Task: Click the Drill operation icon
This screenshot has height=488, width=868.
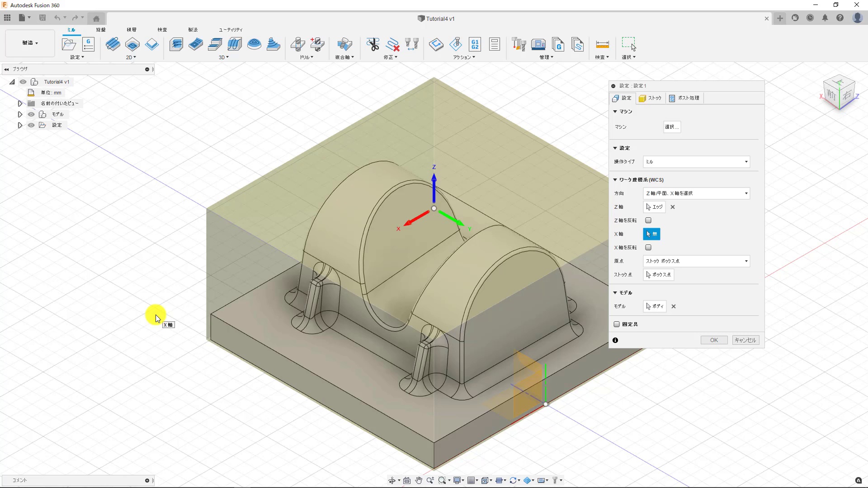Action: [x=297, y=44]
